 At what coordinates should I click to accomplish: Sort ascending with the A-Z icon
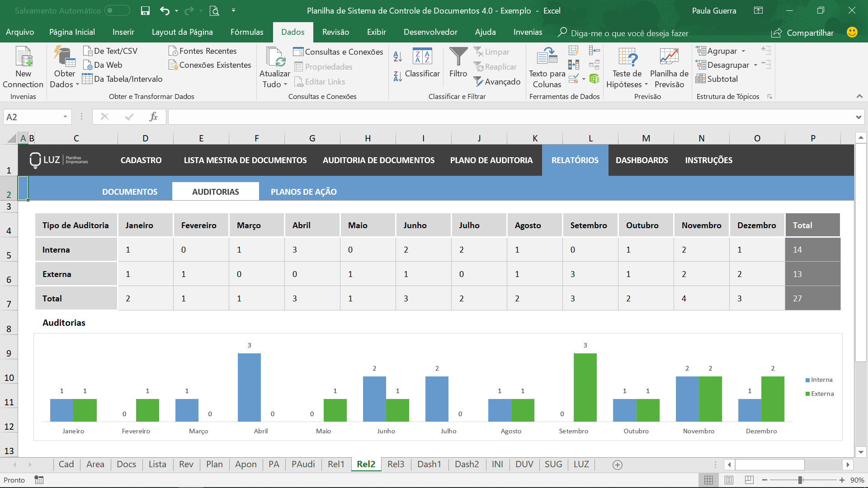[x=397, y=56]
